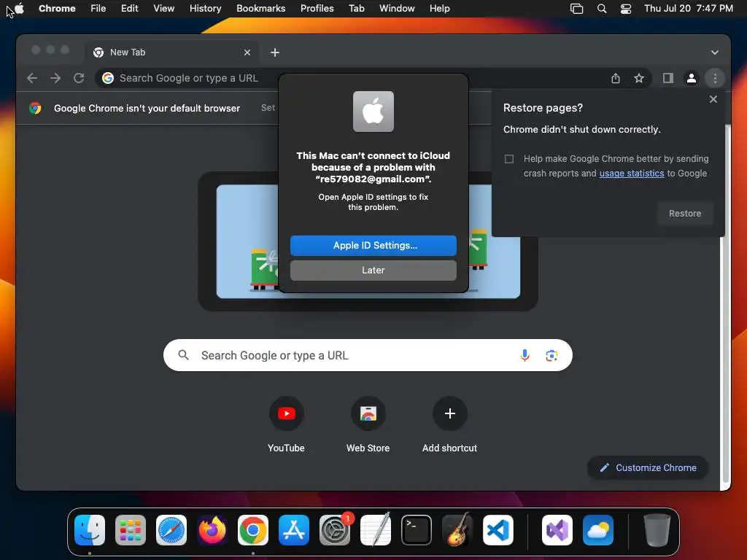Open Chrome three-dot menu
This screenshot has height=560, width=747.
pos(715,78)
